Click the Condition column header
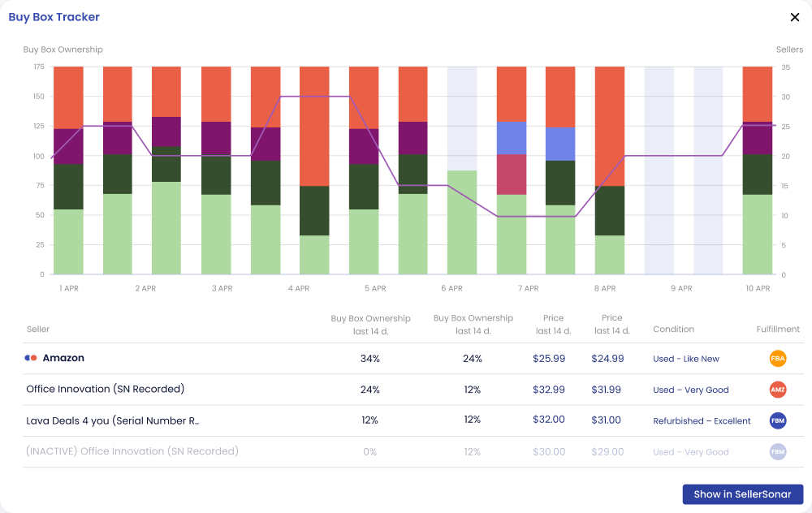The image size is (812, 513). (x=673, y=329)
